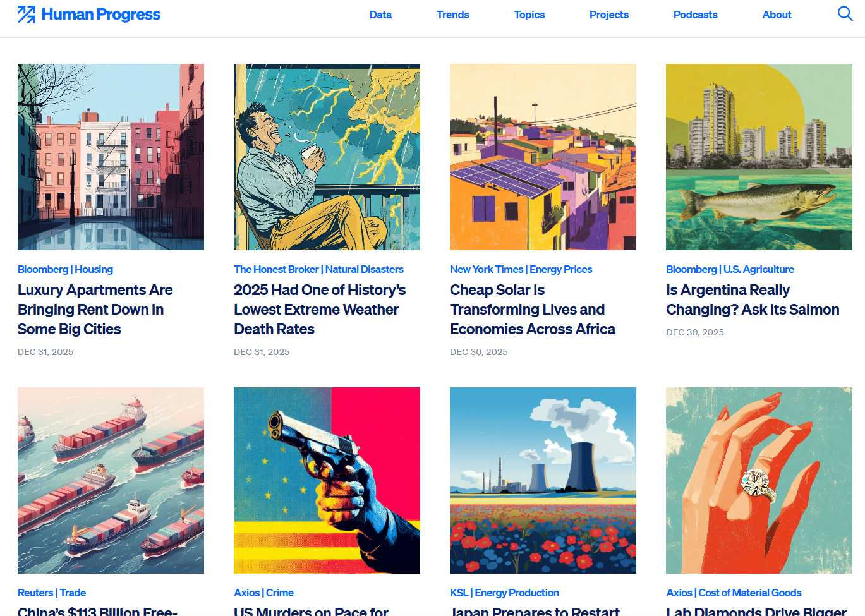
Task: Open '2025 Had One of History's Lowest' article
Action: tap(319, 310)
